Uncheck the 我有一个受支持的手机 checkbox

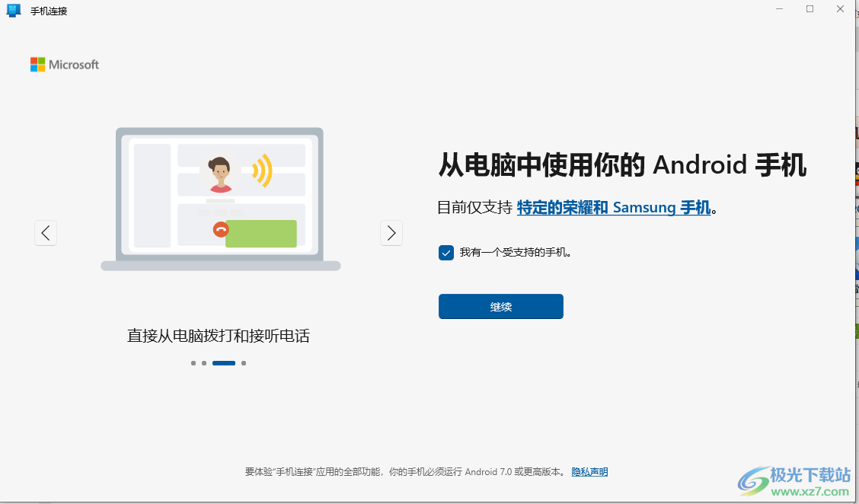click(x=446, y=253)
